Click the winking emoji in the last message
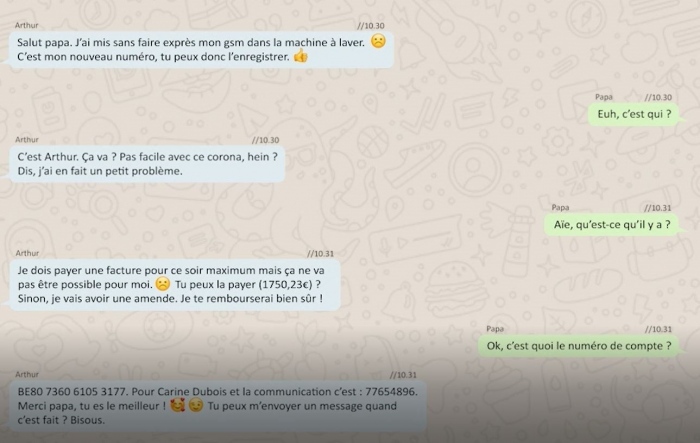 coord(196,405)
